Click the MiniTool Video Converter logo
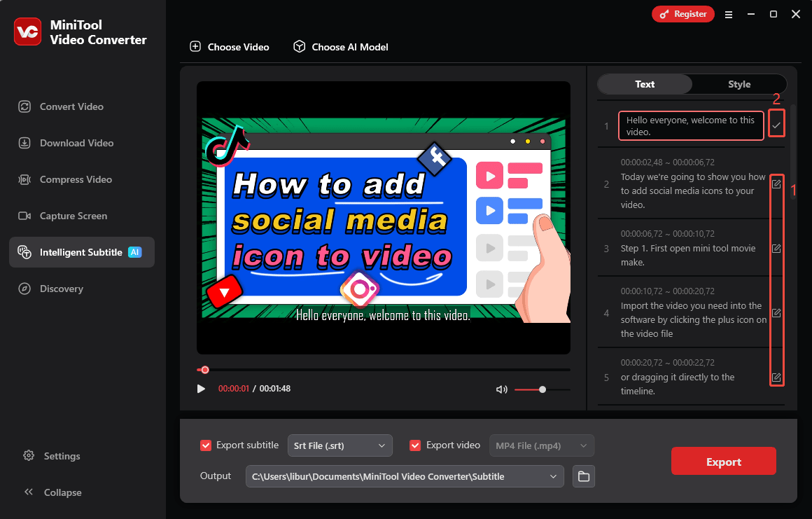The width and height of the screenshot is (812, 519). click(27, 32)
